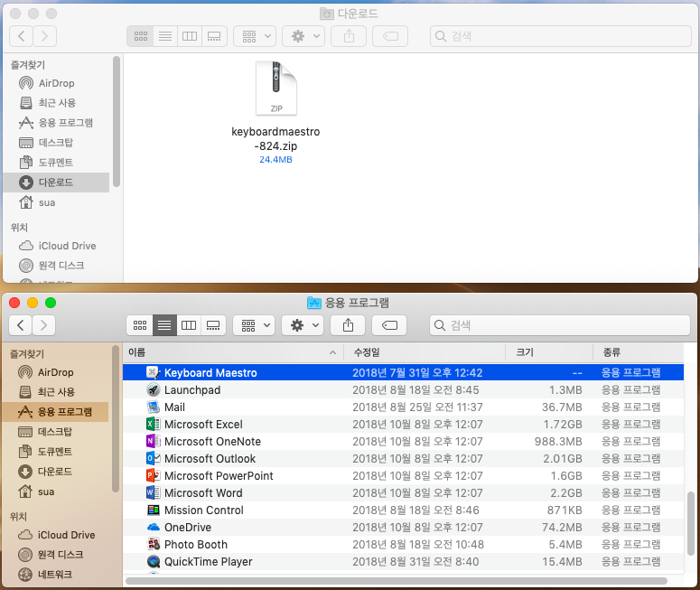
Task: Open the group-by dropdown in the 다운로드 window
Action: 255,36
